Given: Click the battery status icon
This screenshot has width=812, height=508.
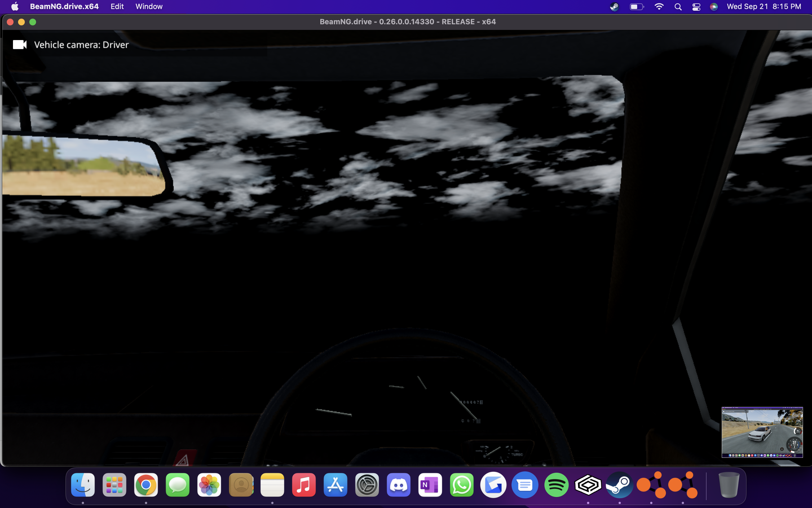Looking at the screenshot, I should (637, 7).
